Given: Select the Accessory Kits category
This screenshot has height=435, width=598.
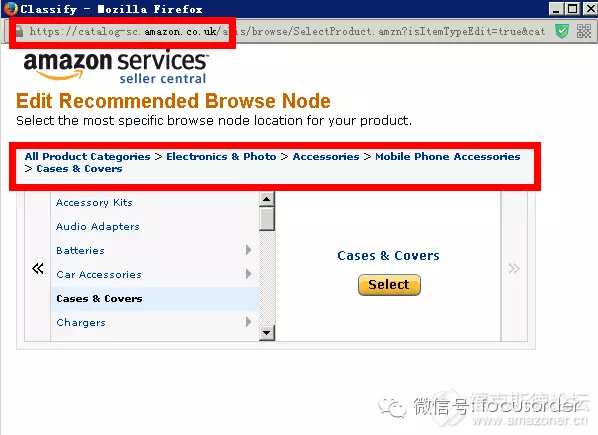Looking at the screenshot, I should pyautogui.click(x=94, y=202).
